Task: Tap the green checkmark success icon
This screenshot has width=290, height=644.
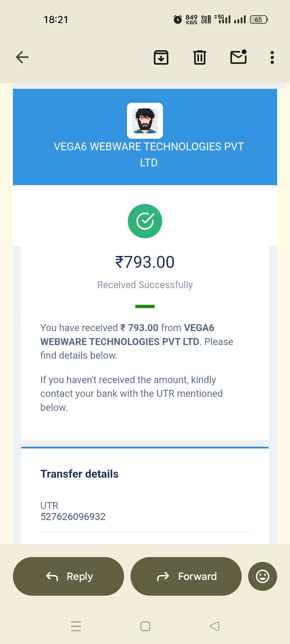Action: [x=145, y=221]
